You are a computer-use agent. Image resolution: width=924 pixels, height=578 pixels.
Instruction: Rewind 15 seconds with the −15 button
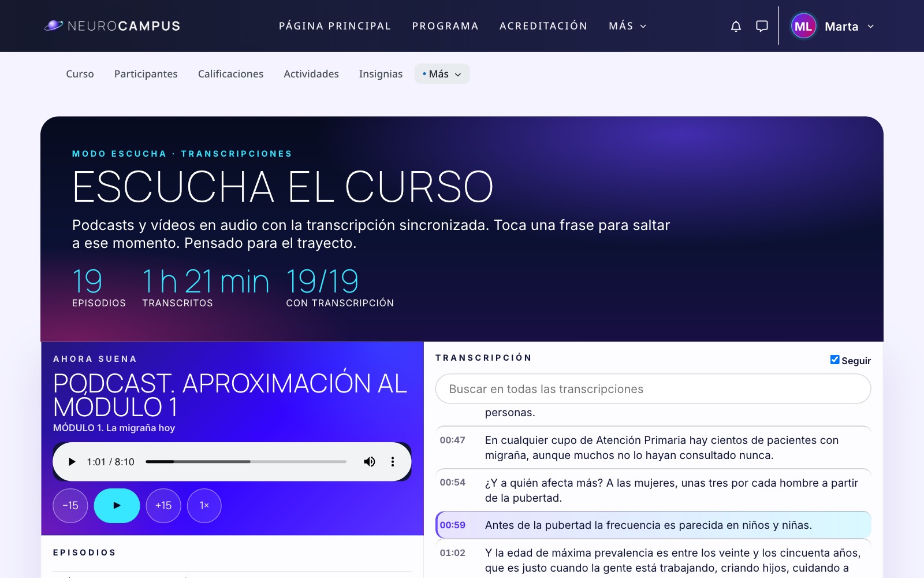tap(70, 506)
